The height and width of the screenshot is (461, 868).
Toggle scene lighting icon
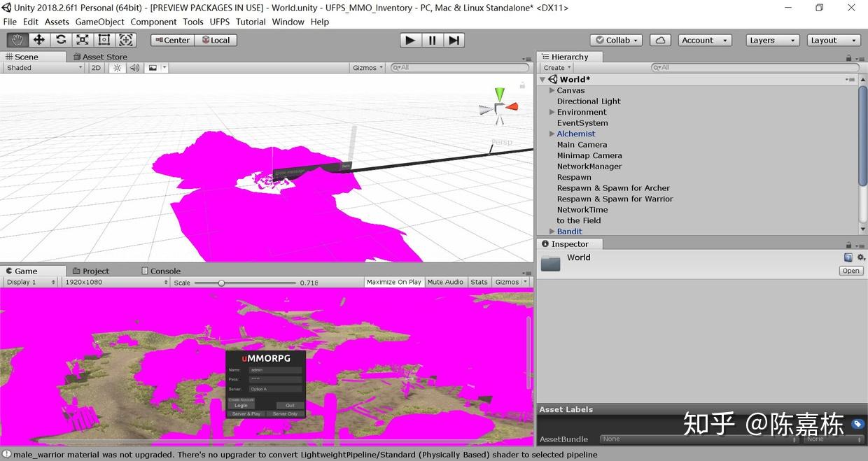pyautogui.click(x=117, y=67)
